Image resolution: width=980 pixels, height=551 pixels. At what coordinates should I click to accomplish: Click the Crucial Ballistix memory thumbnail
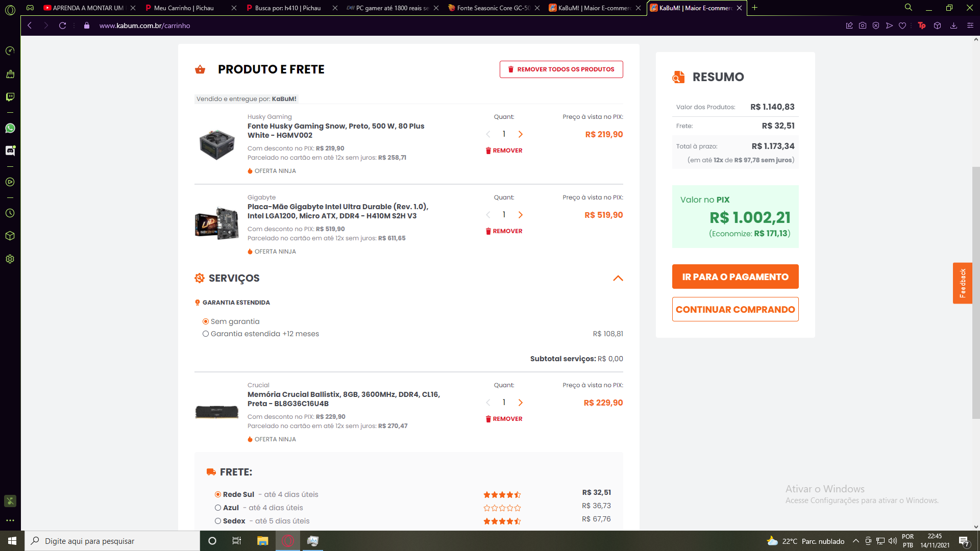(x=217, y=412)
